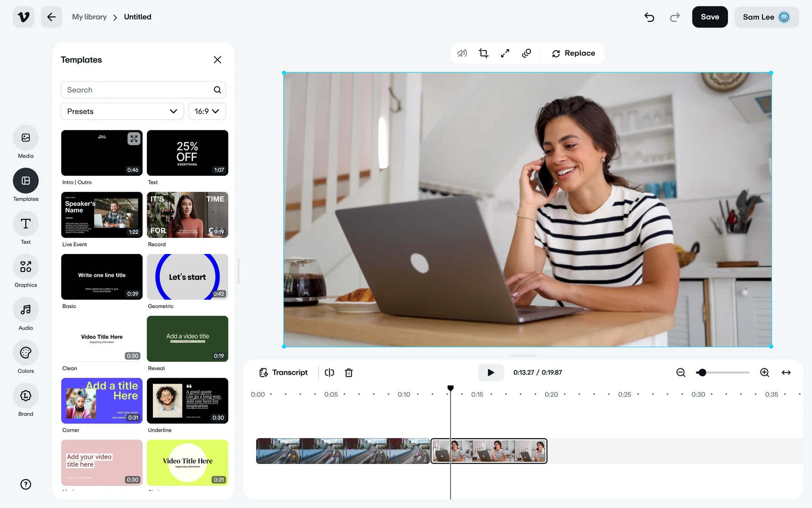Open the 16:9 aspect ratio dropdown

[x=207, y=111]
